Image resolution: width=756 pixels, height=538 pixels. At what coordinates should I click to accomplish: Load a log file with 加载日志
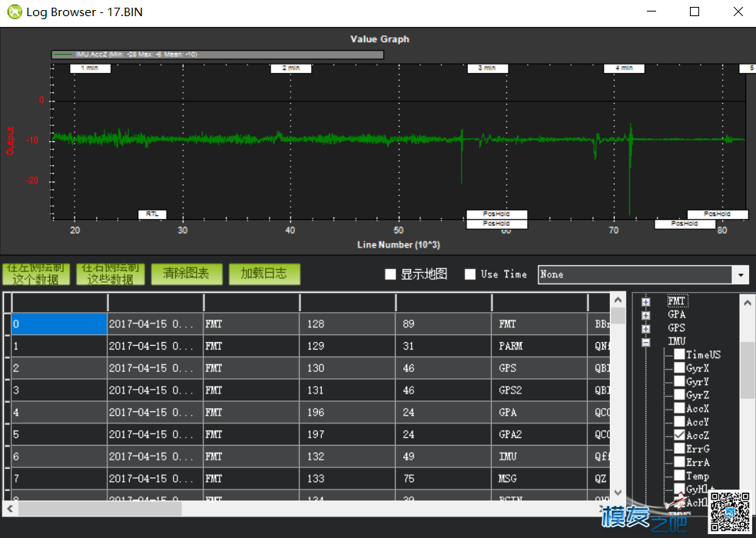coord(264,274)
